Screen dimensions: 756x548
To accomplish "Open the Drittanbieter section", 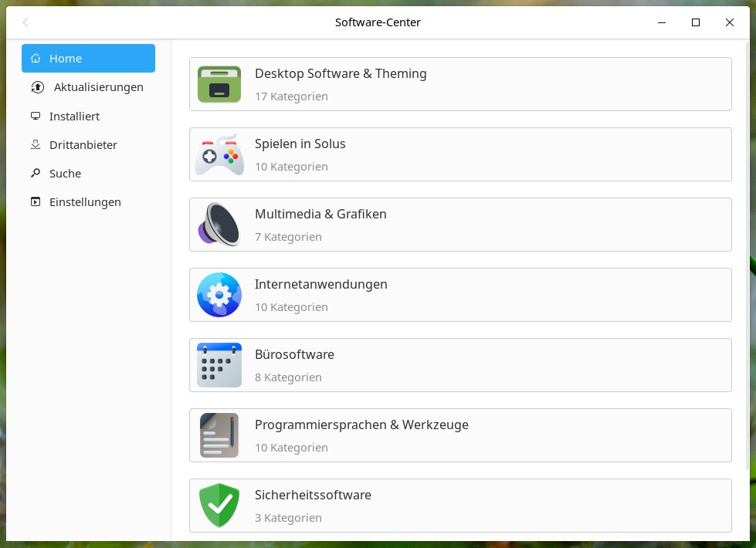I will pyautogui.click(x=88, y=144).
